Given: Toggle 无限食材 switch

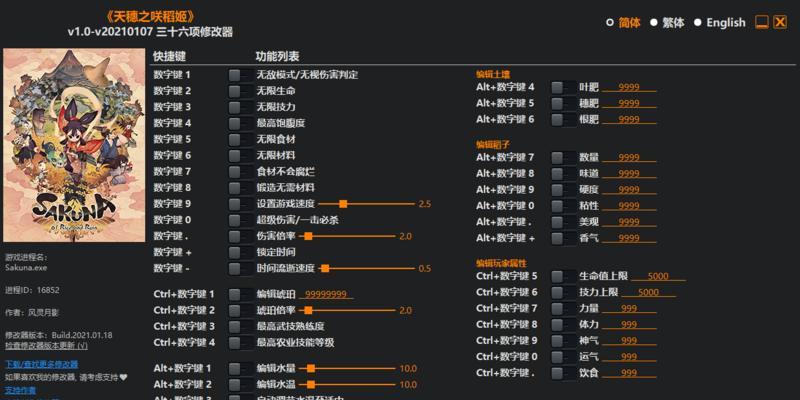Looking at the screenshot, I should tap(240, 139).
